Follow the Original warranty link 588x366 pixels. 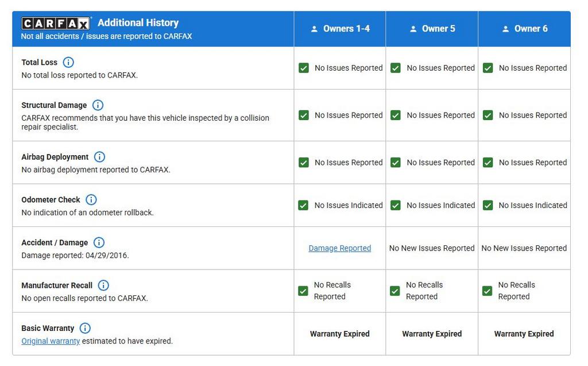pyautogui.click(x=51, y=341)
